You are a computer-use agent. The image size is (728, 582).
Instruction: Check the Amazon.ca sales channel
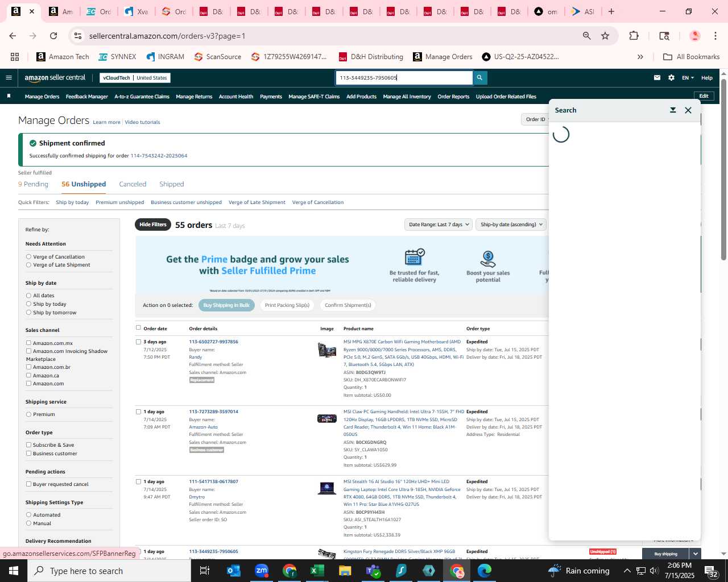[x=28, y=376]
